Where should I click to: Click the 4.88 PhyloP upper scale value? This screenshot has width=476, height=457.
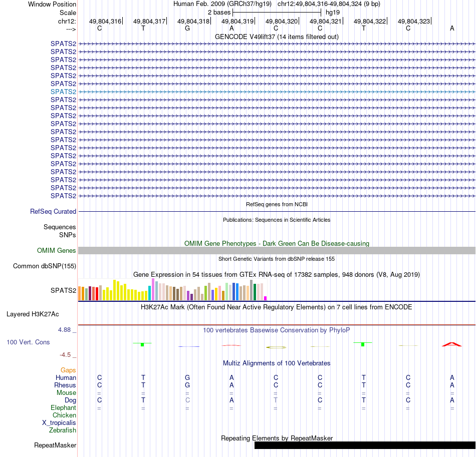click(64, 330)
